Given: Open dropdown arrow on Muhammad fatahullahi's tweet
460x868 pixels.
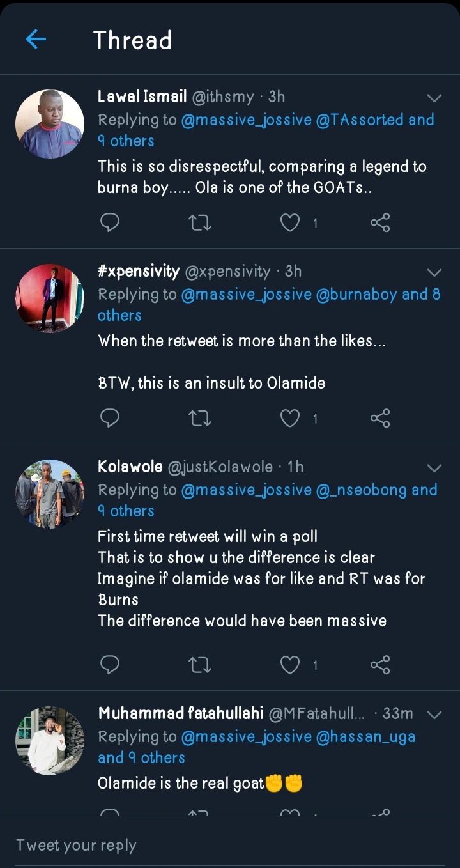Looking at the screenshot, I should [x=434, y=715].
